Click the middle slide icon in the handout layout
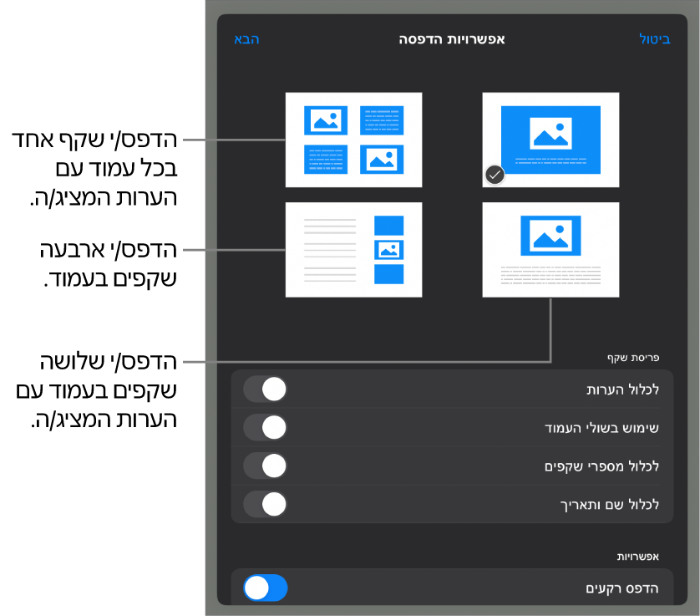The width and height of the screenshot is (700, 616). pos(388,250)
